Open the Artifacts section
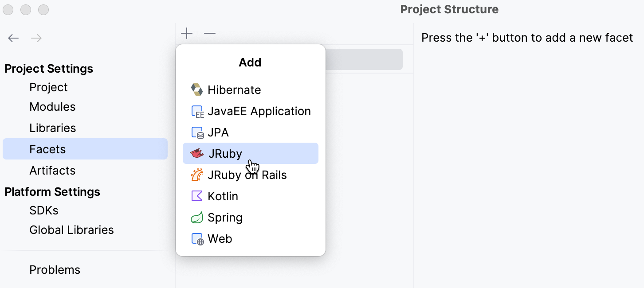 (x=52, y=170)
